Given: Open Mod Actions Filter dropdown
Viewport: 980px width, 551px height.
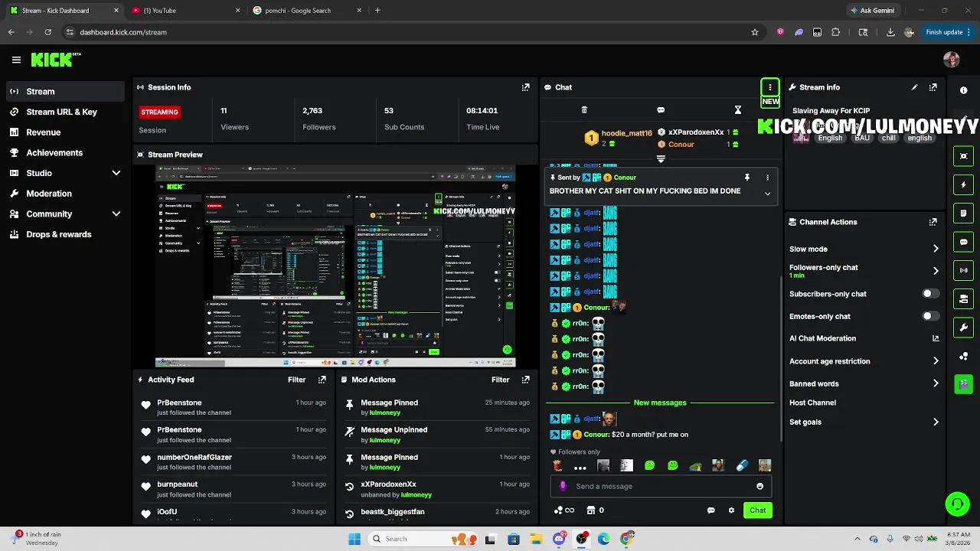Looking at the screenshot, I should [x=500, y=380].
